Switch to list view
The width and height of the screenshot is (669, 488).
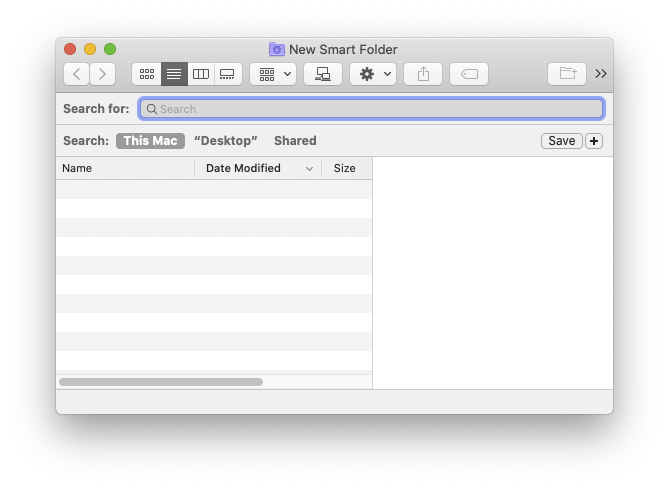pos(174,74)
